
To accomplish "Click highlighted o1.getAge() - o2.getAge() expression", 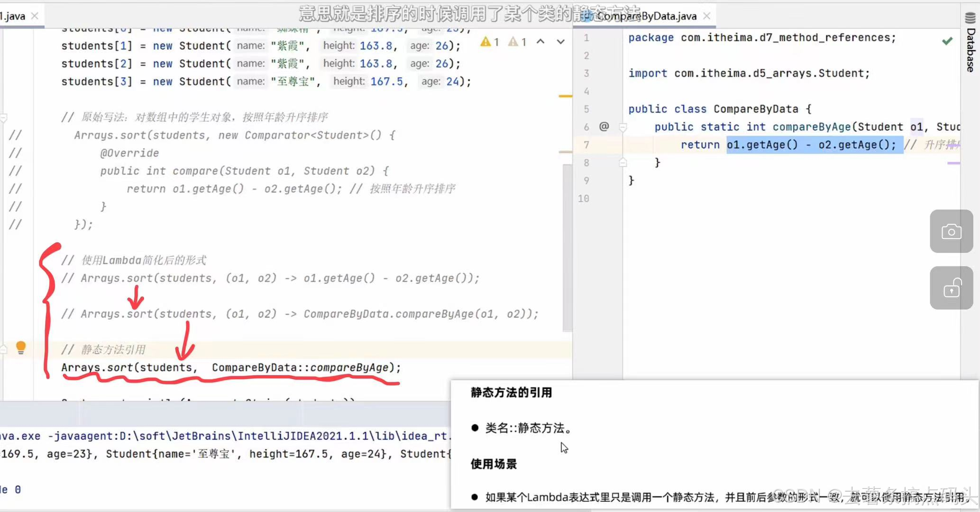I will (x=811, y=145).
